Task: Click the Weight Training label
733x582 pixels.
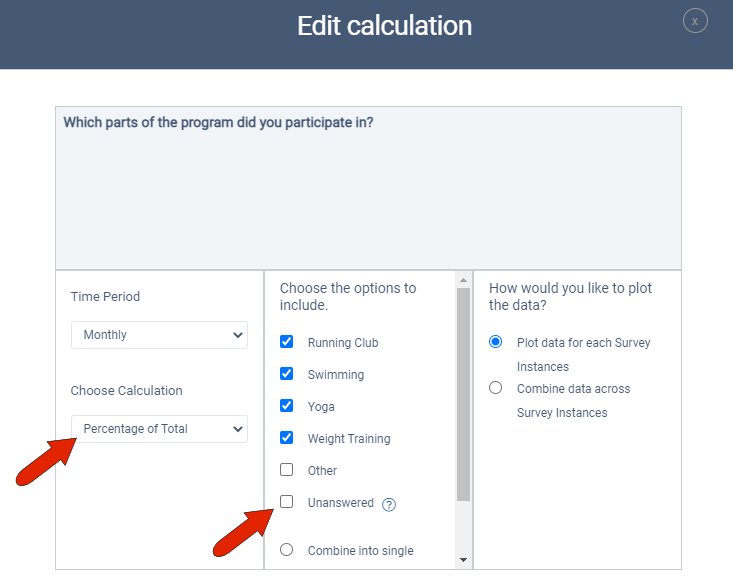Action: 349,439
